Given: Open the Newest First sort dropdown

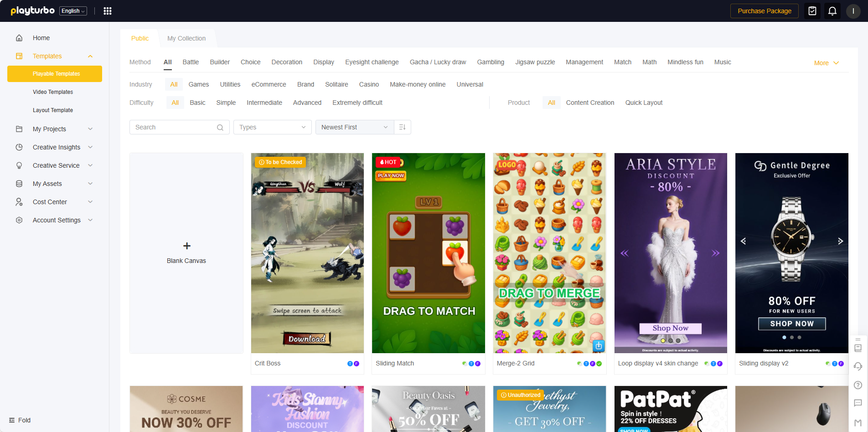Looking at the screenshot, I should [x=354, y=127].
